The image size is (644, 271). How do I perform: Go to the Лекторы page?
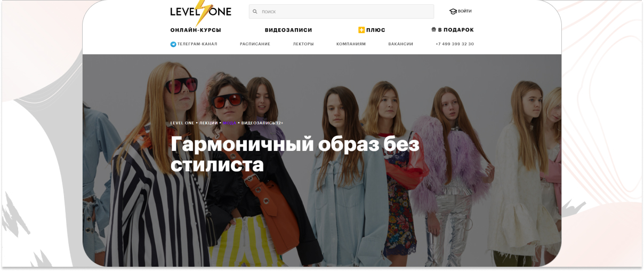[x=303, y=44]
